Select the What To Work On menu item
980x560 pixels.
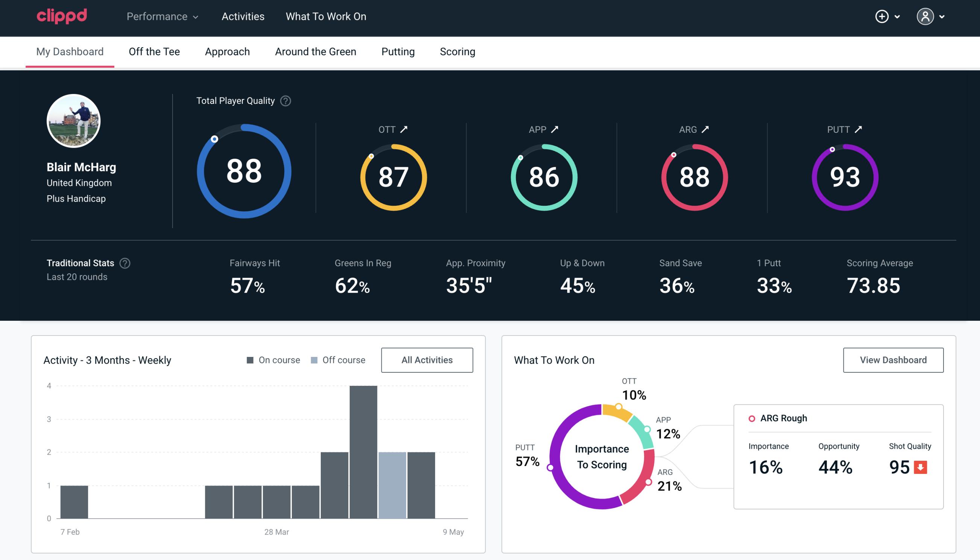pos(325,17)
